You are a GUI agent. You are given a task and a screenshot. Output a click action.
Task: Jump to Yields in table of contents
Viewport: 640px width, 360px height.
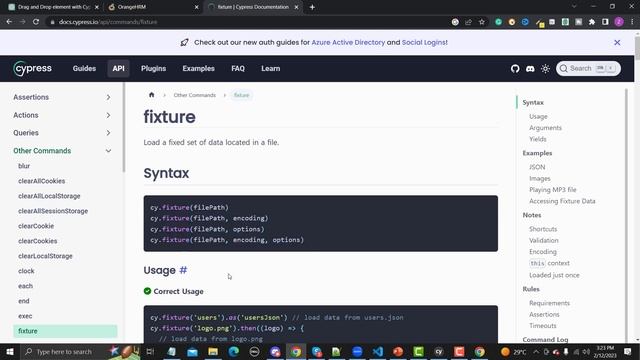click(x=538, y=139)
